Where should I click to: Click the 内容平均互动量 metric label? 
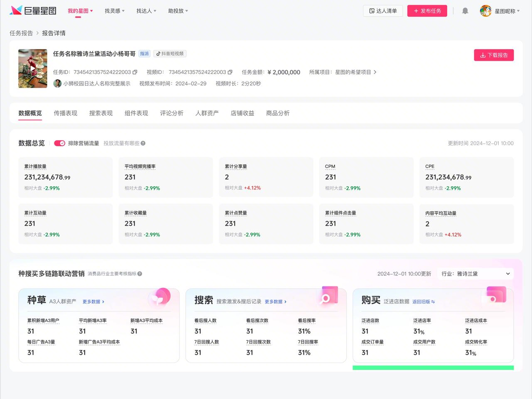pyautogui.click(x=441, y=214)
